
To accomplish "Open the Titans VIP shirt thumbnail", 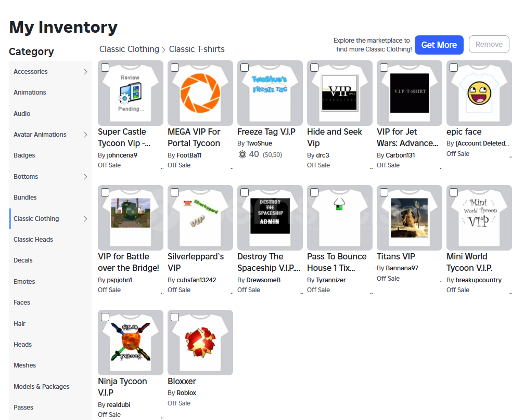I will (410, 218).
